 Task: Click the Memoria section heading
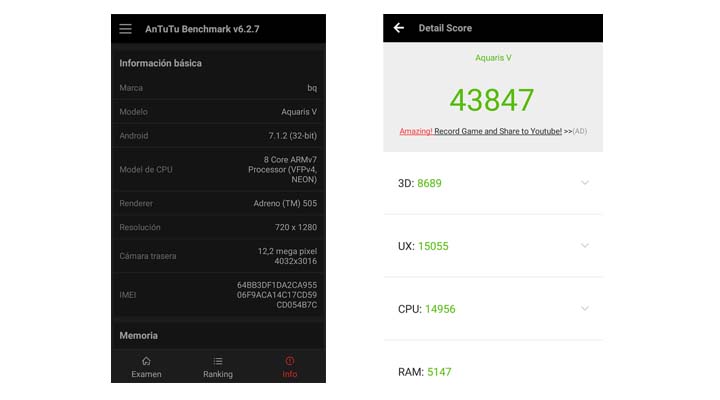[x=139, y=336]
